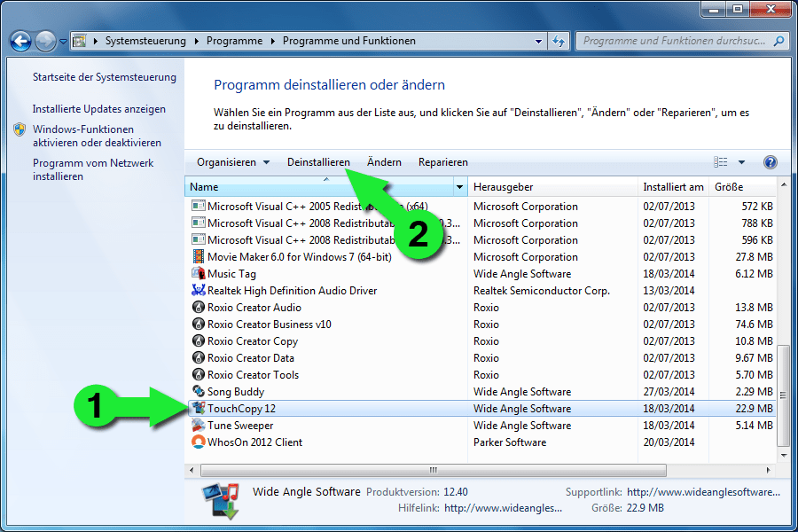Select the Tune Sweeper list entry
Screen dimensions: 798x532
pos(481,425)
